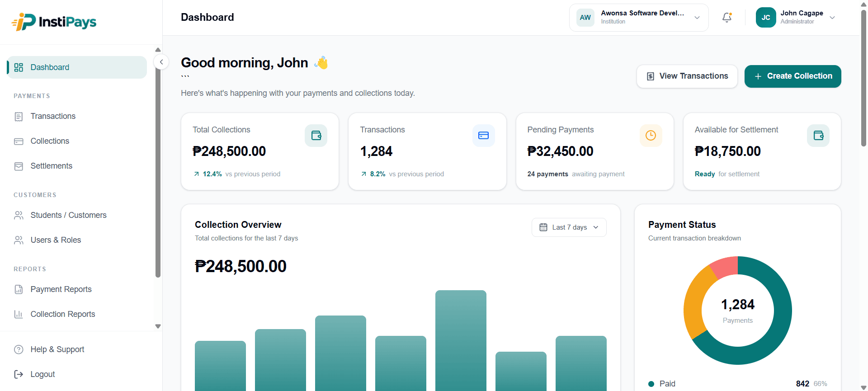Click the Logout link
The image size is (868, 391).
[x=42, y=374]
